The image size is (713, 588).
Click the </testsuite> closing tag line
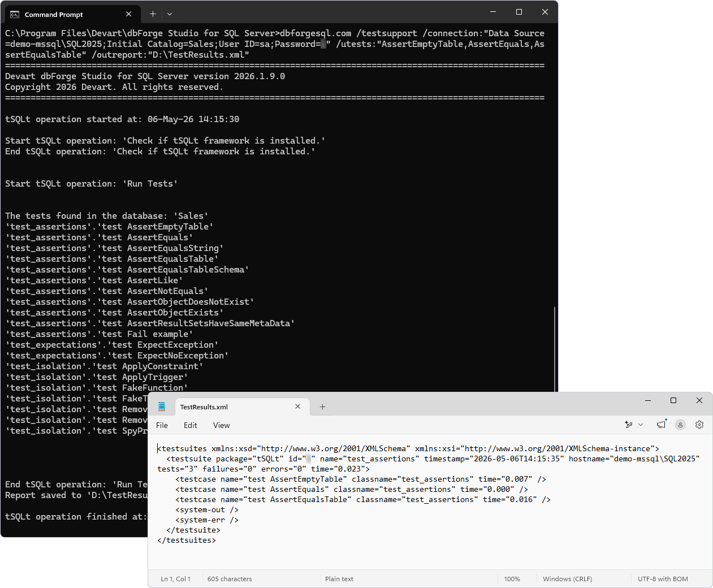(193, 530)
